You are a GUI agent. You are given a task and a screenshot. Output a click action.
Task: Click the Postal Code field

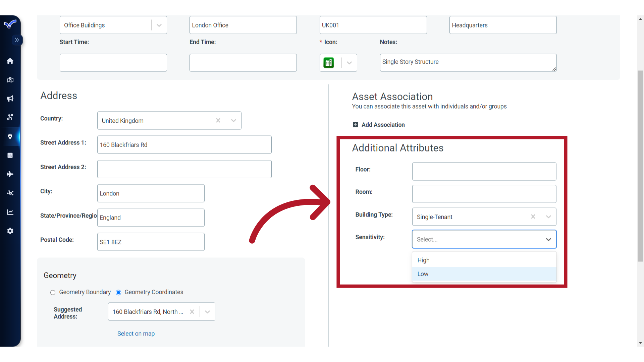click(x=151, y=242)
